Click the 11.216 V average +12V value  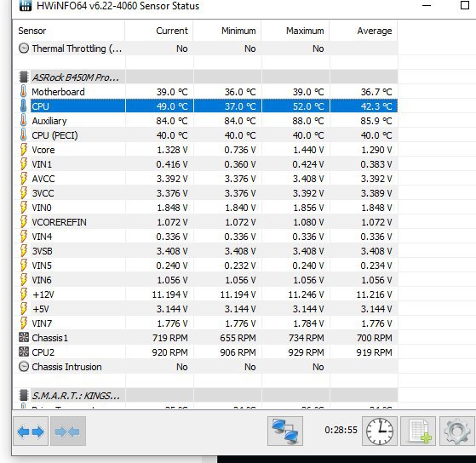click(x=374, y=294)
